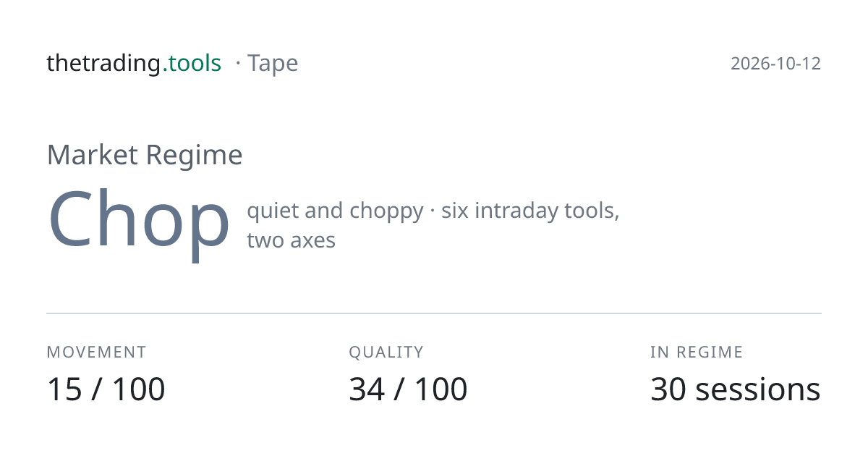The height and width of the screenshot is (456, 868).
Task: Click the date 2026-10-12
Action: (x=775, y=64)
